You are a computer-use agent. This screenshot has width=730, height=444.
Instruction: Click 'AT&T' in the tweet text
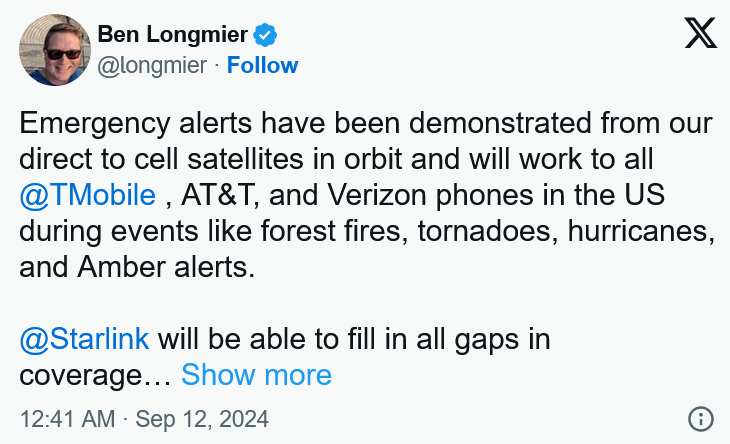[217, 195]
